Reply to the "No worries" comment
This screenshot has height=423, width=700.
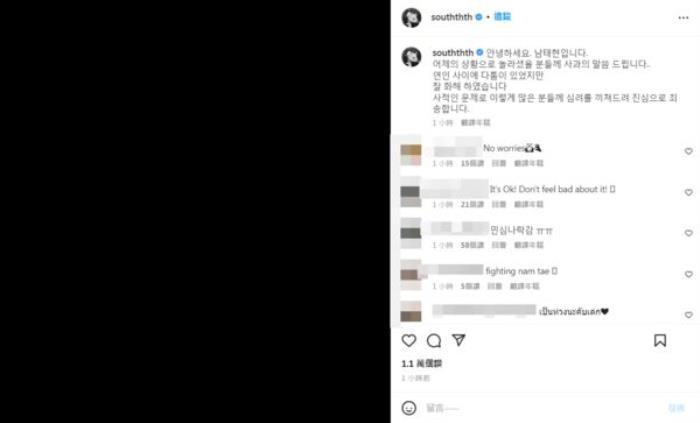(499, 163)
